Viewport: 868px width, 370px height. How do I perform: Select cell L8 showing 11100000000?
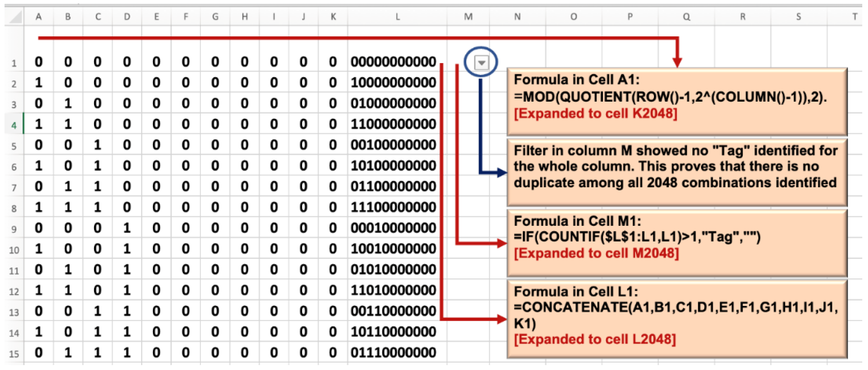point(393,207)
